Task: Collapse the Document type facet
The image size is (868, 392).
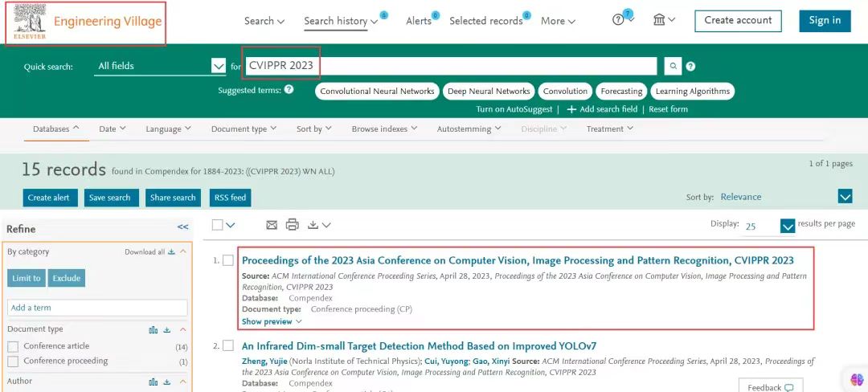Action: [183, 330]
